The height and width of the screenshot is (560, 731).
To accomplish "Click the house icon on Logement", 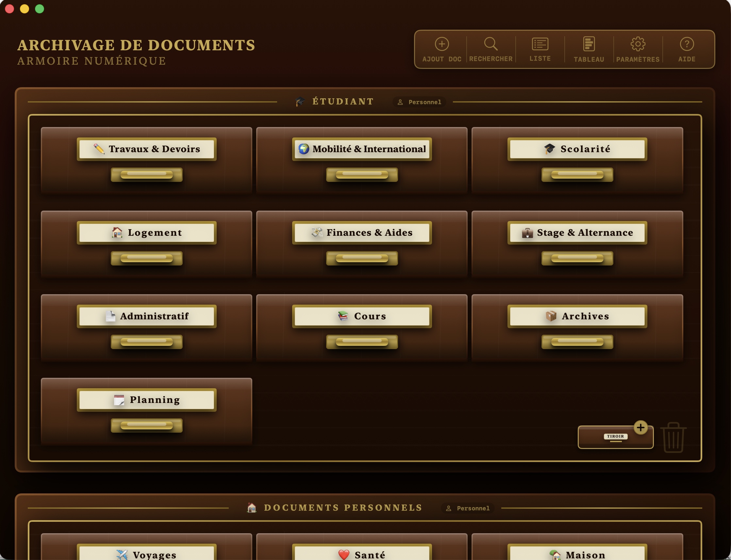I will point(117,233).
